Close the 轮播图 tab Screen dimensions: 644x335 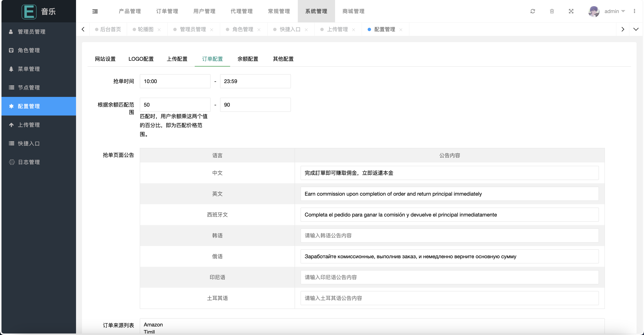160,29
